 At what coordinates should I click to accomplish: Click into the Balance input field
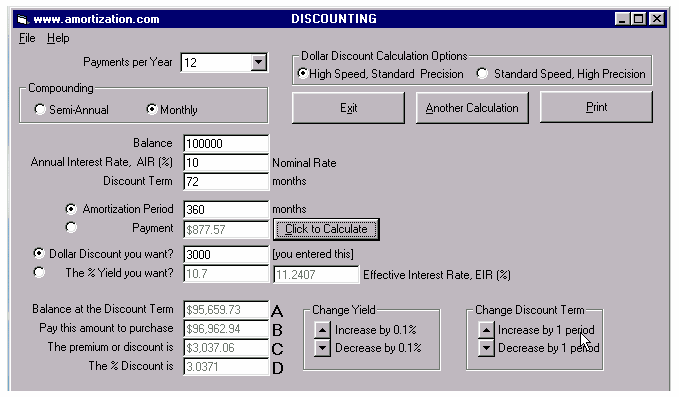226,143
